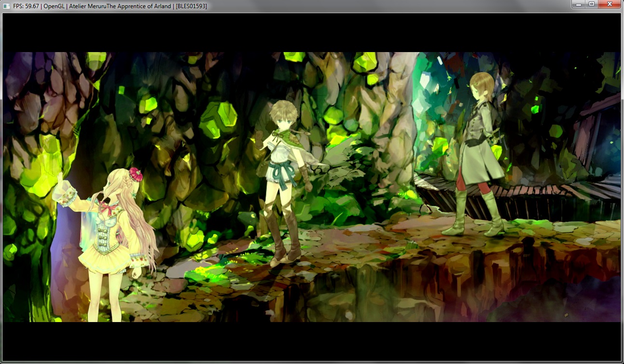The width and height of the screenshot is (624, 364).
Task: Click the gray-coated figure's green boots
Action: pyautogui.click(x=475, y=214)
